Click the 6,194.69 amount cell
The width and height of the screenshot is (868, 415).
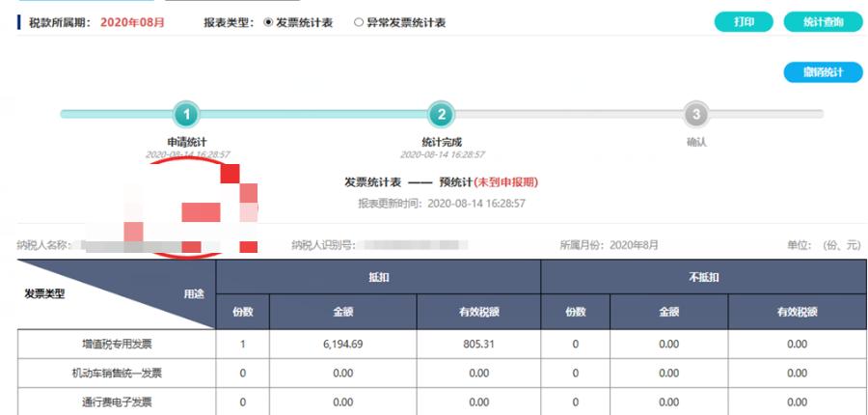tap(342, 345)
